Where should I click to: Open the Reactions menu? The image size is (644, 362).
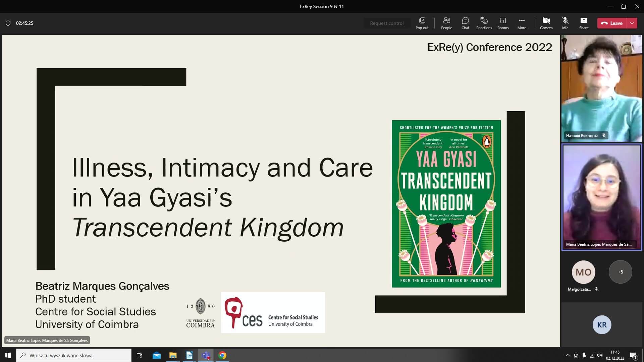click(x=484, y=23)
